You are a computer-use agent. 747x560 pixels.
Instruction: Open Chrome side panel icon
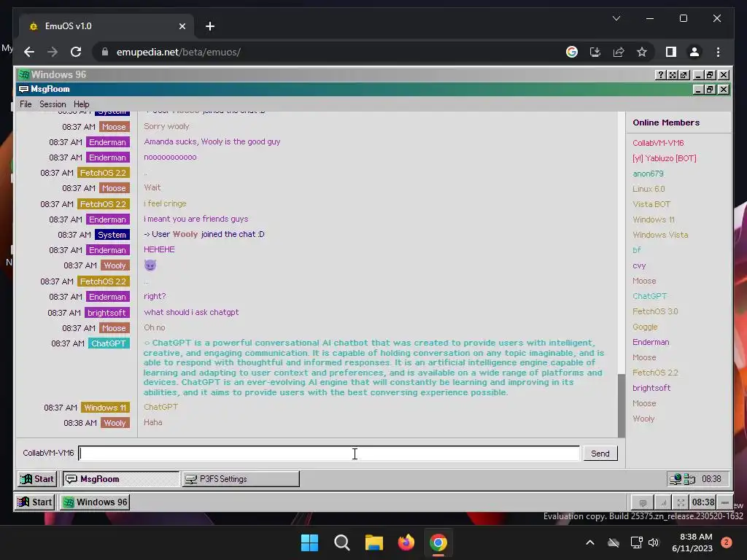[671, 52]
